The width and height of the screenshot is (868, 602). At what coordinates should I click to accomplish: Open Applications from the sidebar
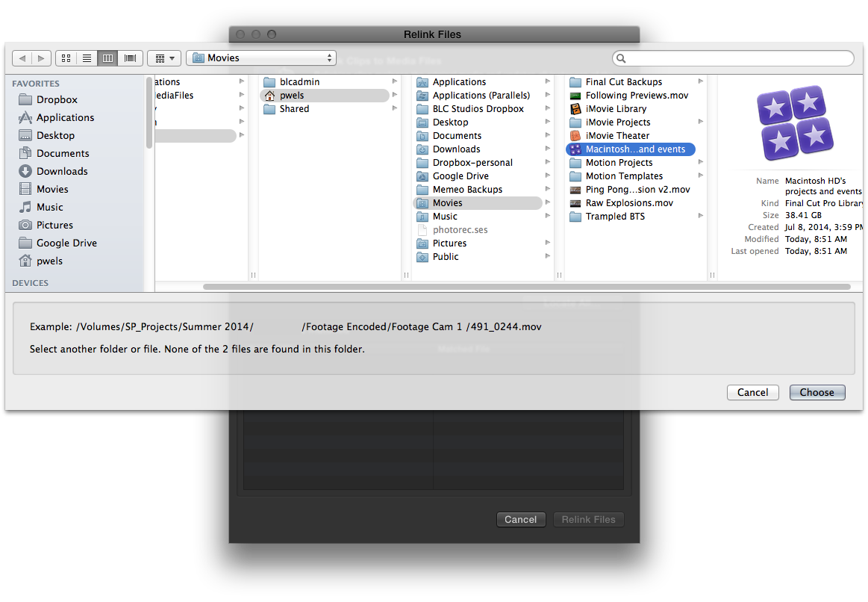(x=65, y=117)
